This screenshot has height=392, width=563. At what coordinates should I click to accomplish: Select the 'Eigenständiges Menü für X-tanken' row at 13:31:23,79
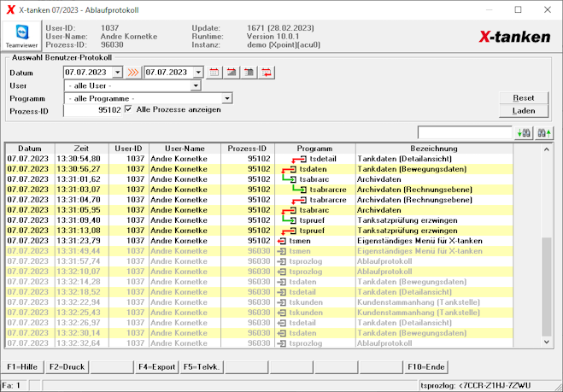pyautogui.click(x=259, y=241)
